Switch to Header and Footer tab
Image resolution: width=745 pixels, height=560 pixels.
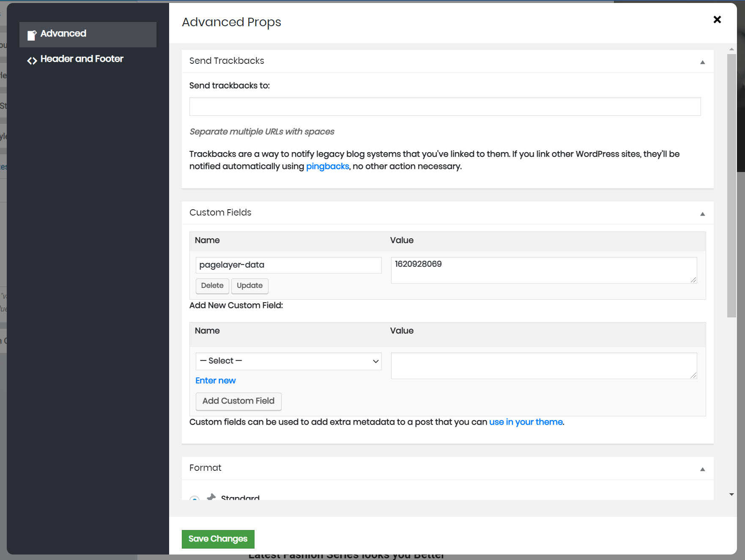coord(82,59)
